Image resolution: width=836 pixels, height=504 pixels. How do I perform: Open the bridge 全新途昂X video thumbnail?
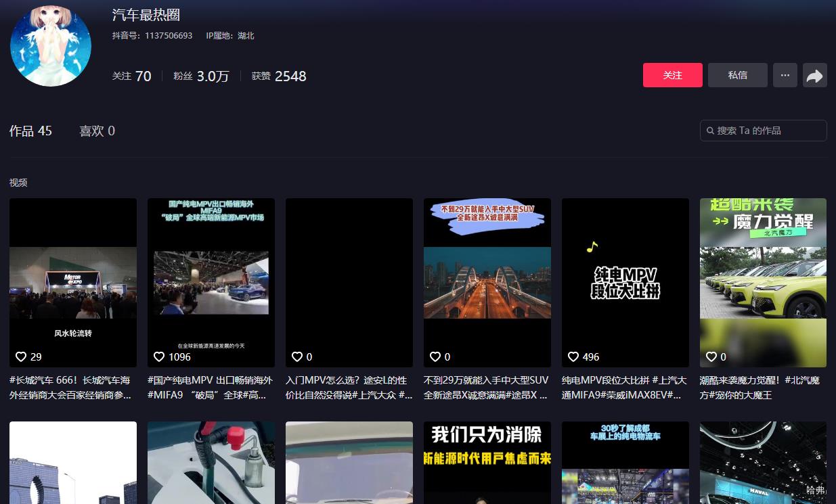coord(487,283)
